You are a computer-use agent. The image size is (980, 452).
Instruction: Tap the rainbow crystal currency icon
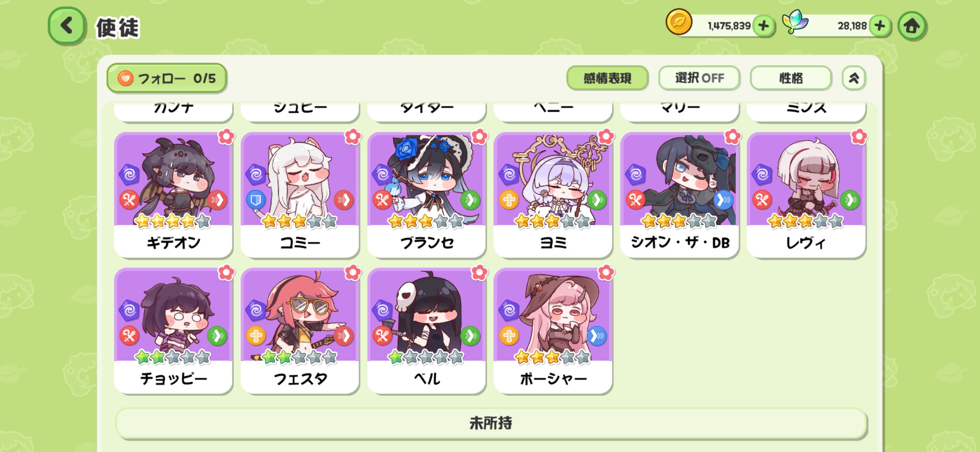click(x=795, y=22)
